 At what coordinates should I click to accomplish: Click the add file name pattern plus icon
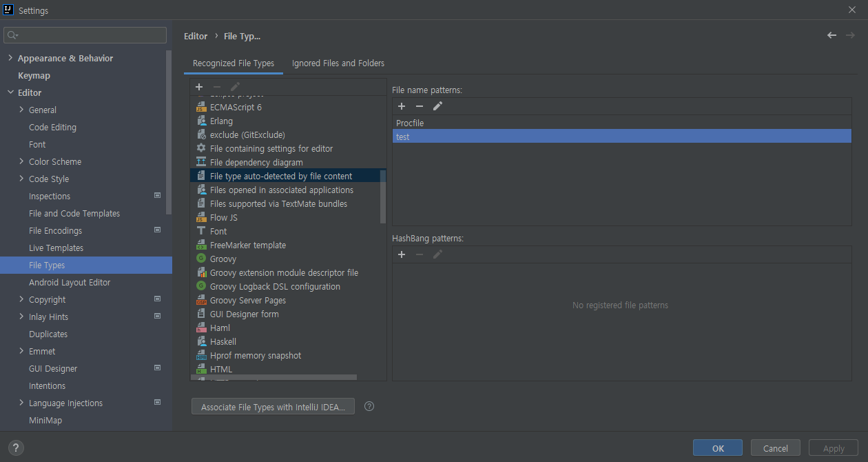[x=402, y=106]
